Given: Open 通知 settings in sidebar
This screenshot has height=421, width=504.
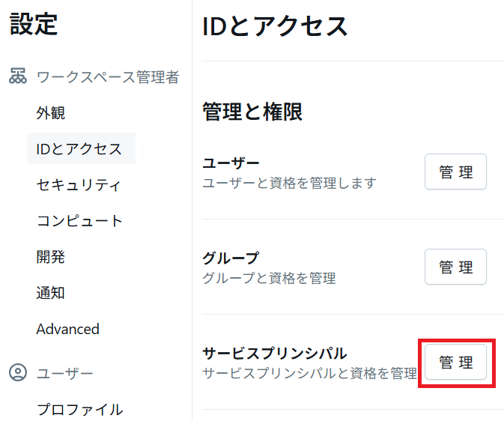Looking at the screenshot, I should [50, 293].
